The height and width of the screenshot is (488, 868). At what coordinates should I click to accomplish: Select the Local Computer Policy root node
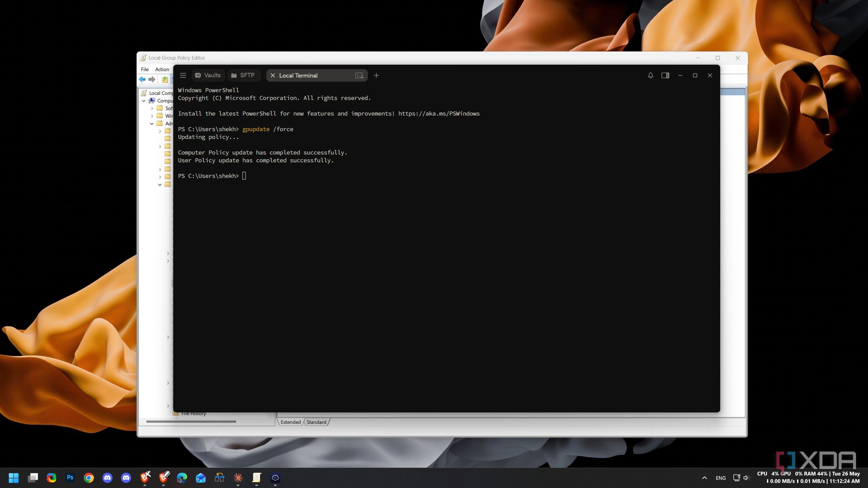157,93
